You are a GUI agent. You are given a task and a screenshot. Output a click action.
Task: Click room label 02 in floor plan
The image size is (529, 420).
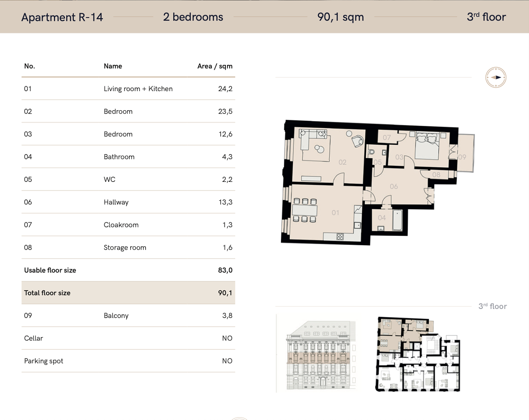[x=343, y=162]
